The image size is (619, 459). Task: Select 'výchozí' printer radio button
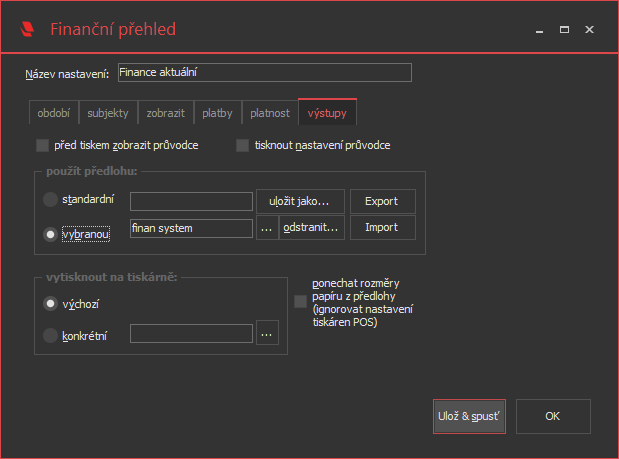[x=50, y=302]
